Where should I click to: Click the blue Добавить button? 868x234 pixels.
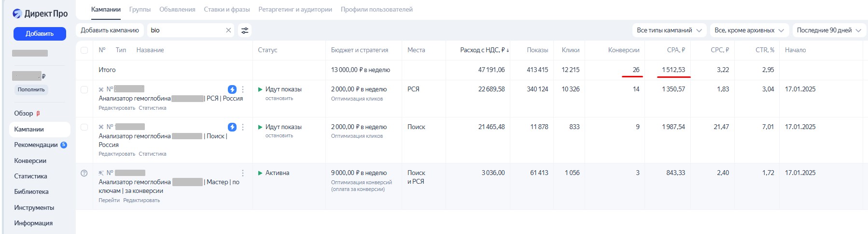pos(40,33)
